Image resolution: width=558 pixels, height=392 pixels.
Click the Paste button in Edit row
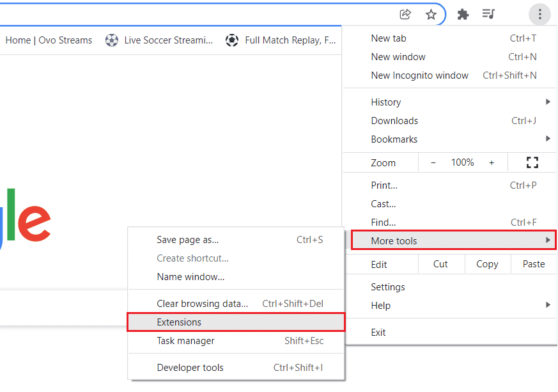click(534, 264)
